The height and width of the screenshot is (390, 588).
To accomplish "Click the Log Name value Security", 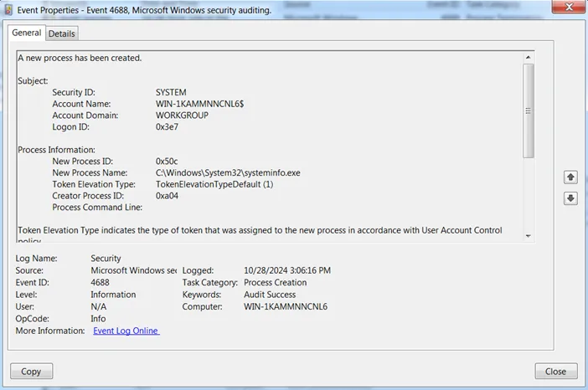I will (106, 259).
